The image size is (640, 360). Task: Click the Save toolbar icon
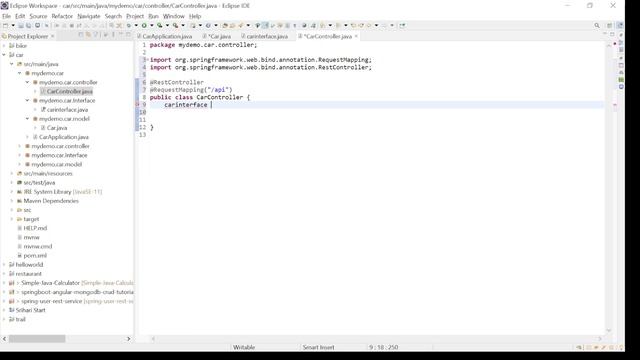tap(21, 25)
